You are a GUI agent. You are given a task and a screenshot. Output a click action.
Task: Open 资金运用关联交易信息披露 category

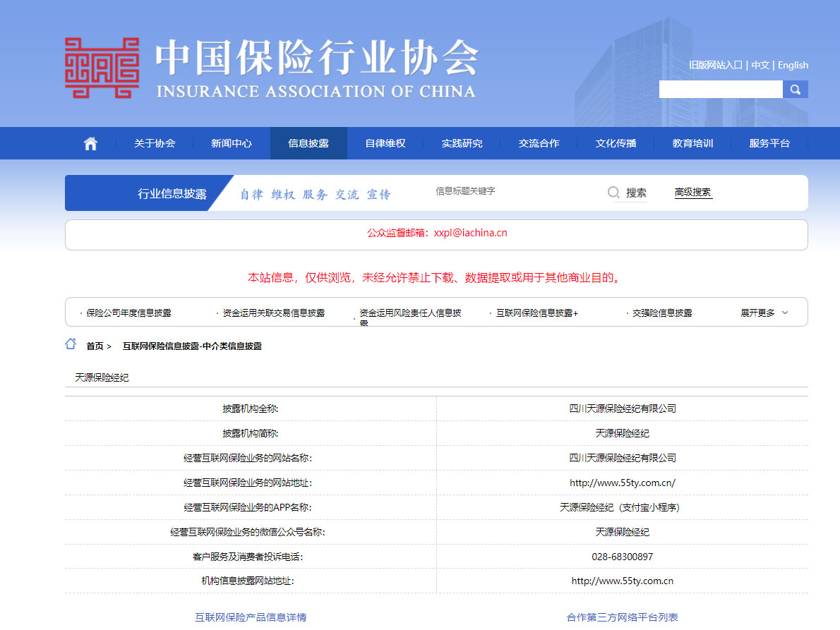[x=273, y=313]
